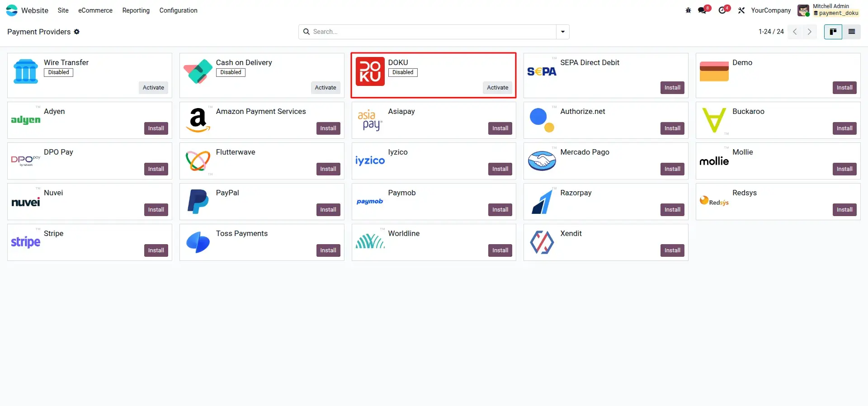868x406 pixels.
Task: Focus the Search input field
Action: coord(433,32)
